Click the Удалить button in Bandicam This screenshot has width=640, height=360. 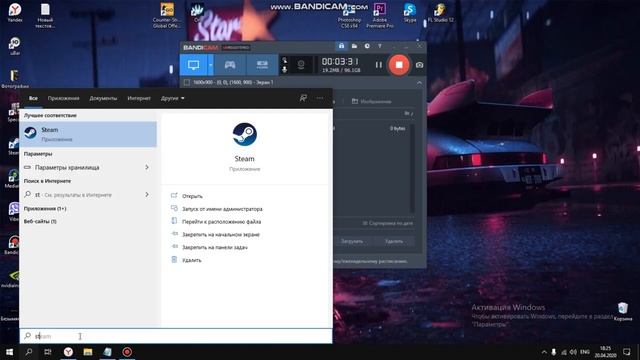click(394, 241)
